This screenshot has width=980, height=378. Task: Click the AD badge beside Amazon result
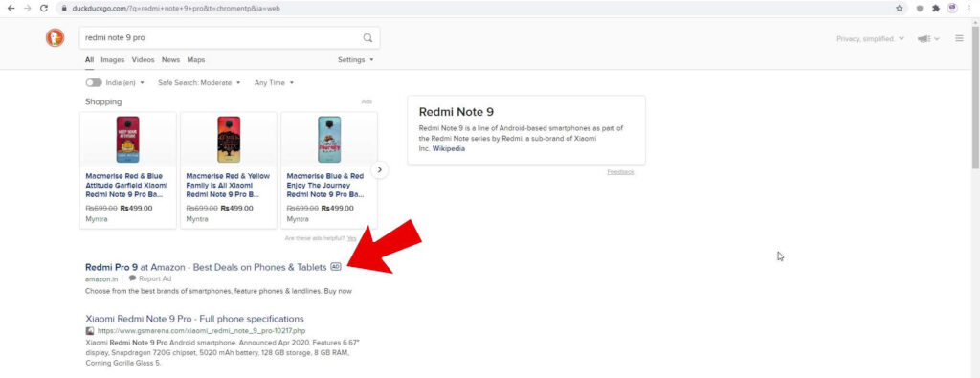pyautogui.click(x=336, y=267)
